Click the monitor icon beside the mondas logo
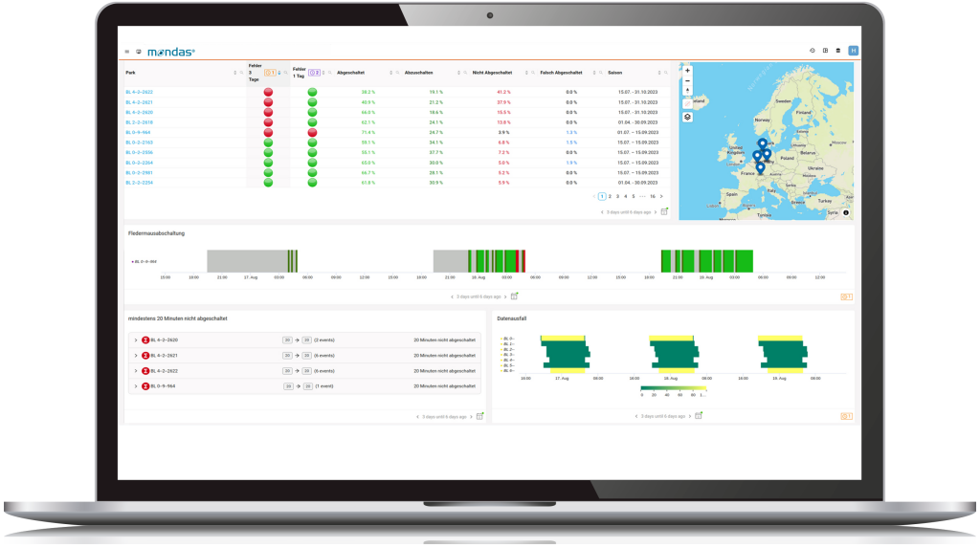The image size is (980, 548). [x=139, y=52]
